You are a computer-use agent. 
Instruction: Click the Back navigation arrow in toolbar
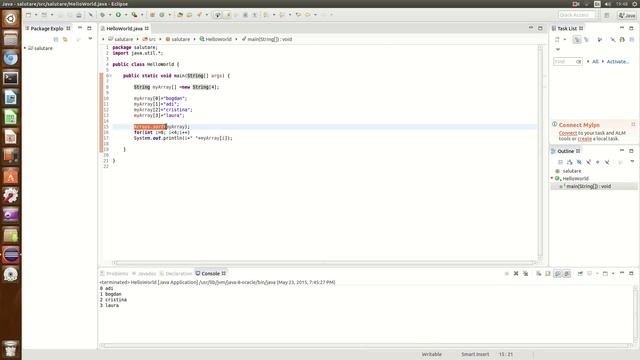(298, 15)
